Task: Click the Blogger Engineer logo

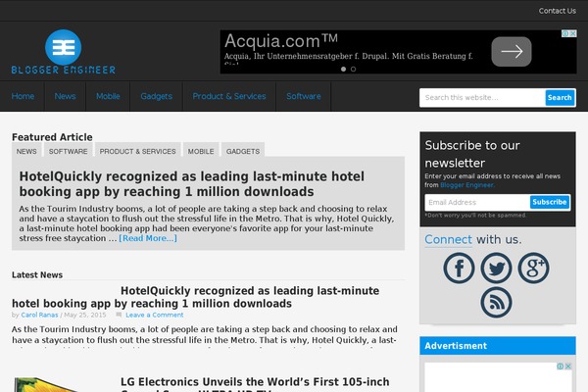Action: click(x=63, y=52)
